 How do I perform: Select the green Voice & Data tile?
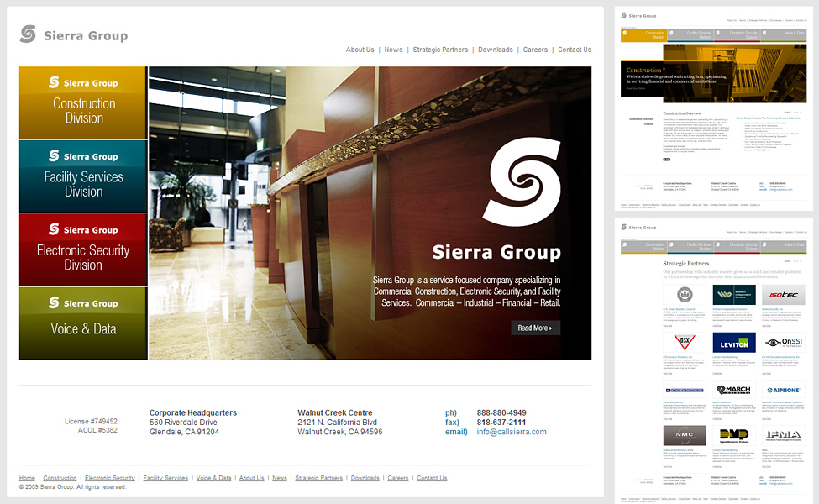click(x=83, y=323)
